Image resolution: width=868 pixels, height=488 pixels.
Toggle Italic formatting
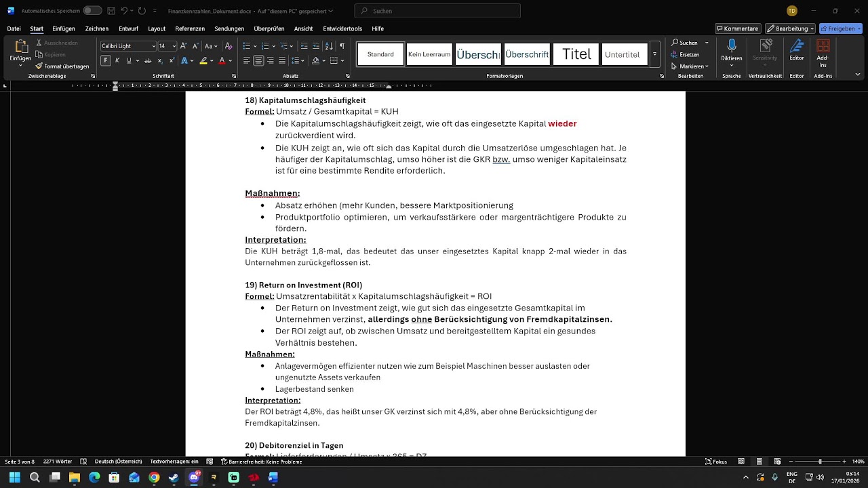point(117,61)
